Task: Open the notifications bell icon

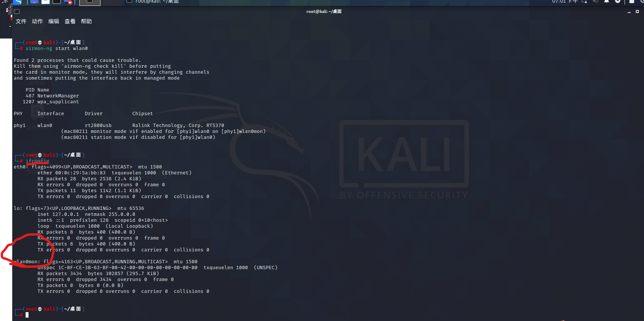Action: 607,1
